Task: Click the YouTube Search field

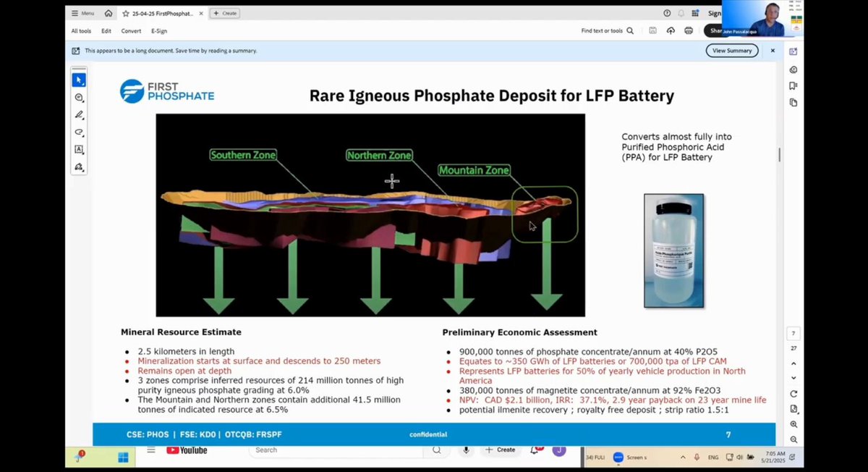Action: 336,450
